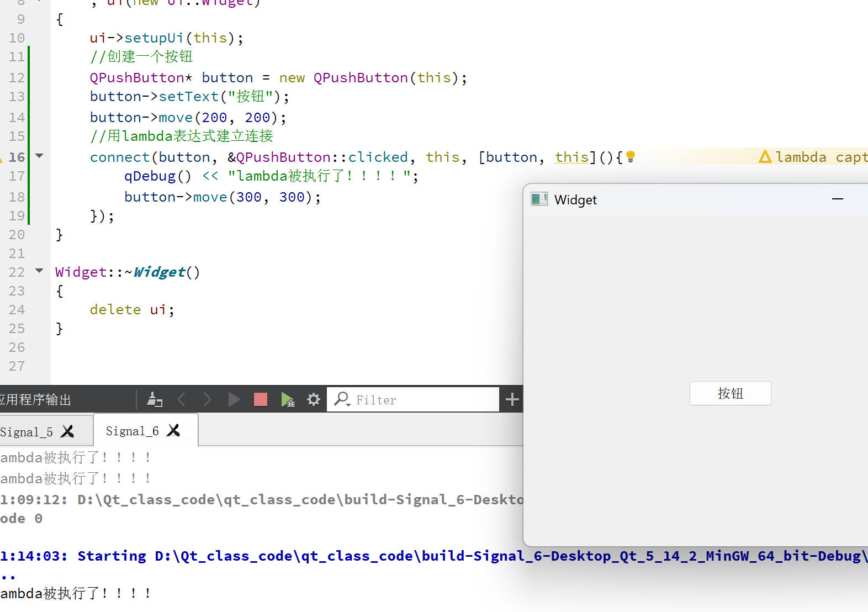Screen dimensions: 868x612
Task: Click the clear output broom icon
Action: (155, 399)
